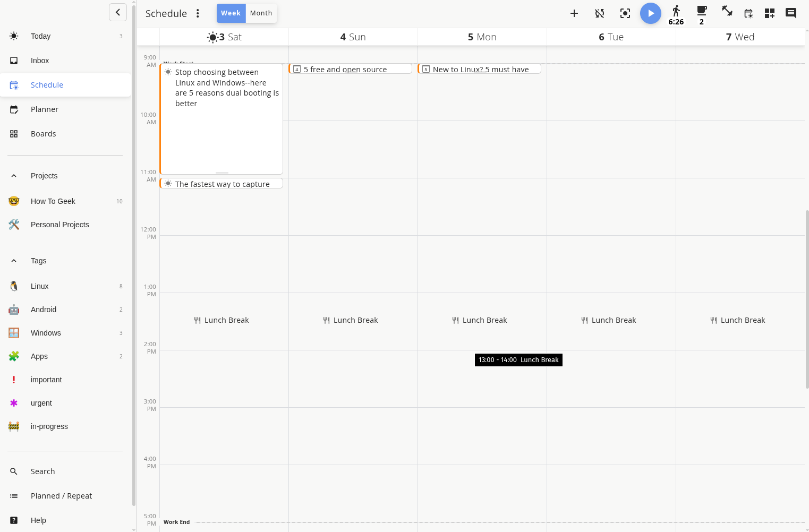Viewport: 809px width, 532px height.
Task: Open the Boards view
Action: [66, 134]
